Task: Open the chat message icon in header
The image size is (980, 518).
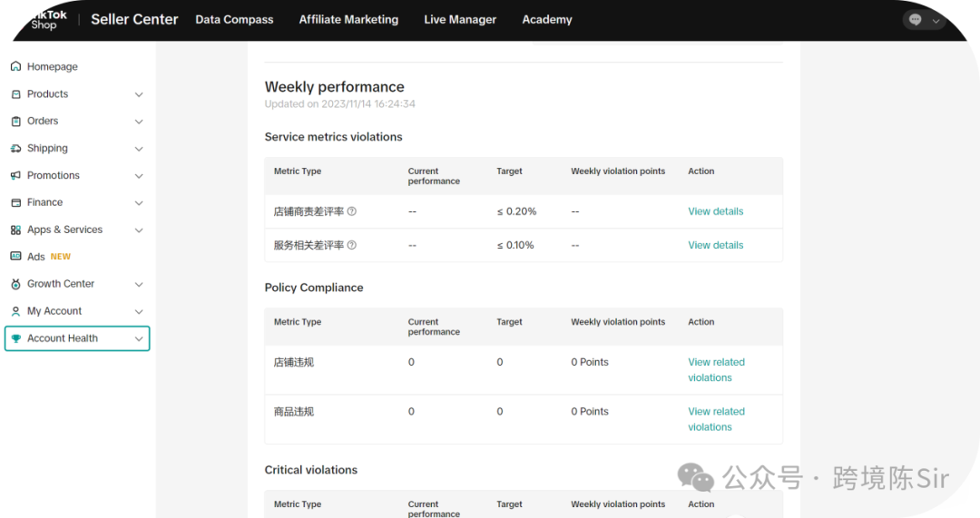Action: [x=915, y=20]
